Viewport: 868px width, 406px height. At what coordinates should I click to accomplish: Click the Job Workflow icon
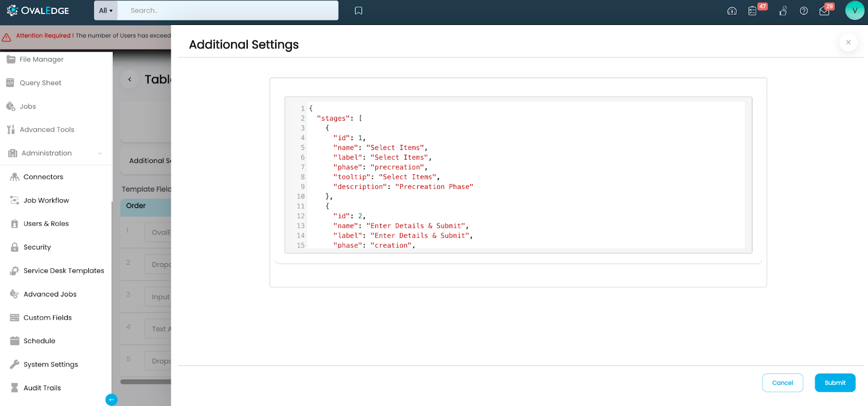pos(15,200)
